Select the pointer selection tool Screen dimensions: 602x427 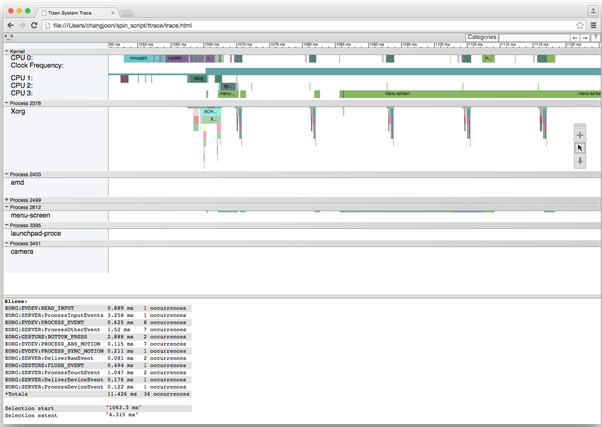click(x=580, y=148)
